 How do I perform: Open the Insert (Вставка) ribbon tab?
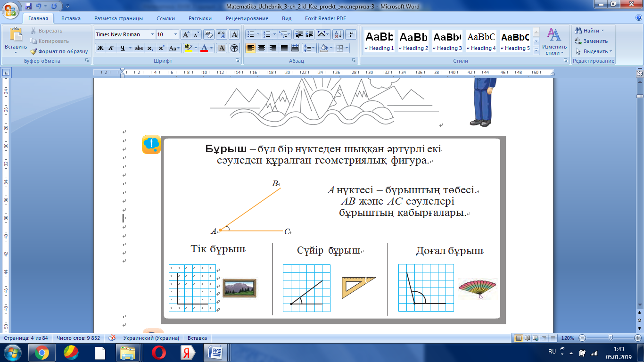71,18
